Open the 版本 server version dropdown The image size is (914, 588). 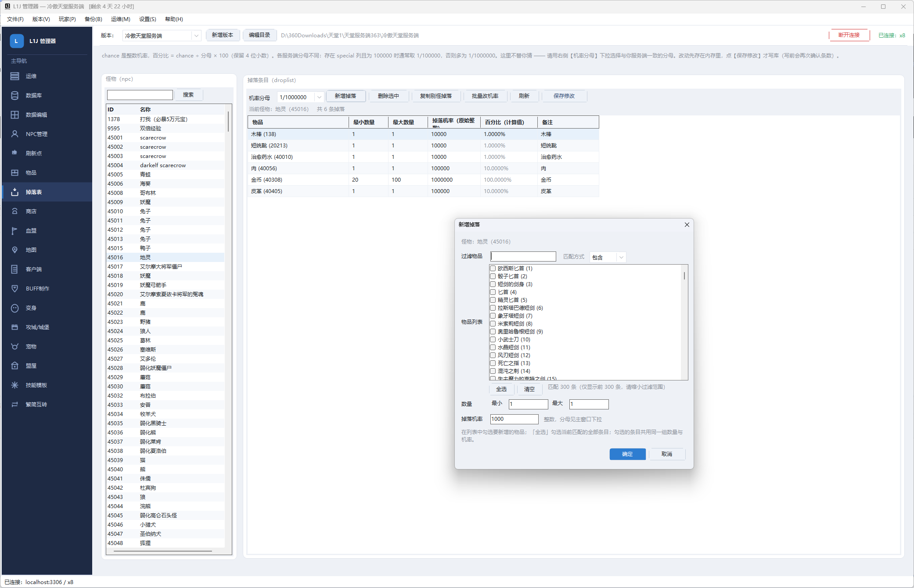[162, 36]
